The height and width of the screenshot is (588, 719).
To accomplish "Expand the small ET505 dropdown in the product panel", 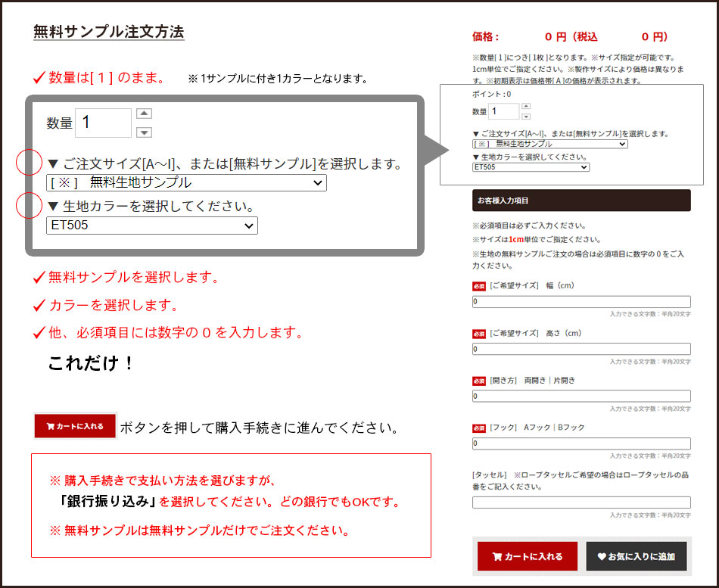I will (x=531, y=167).
